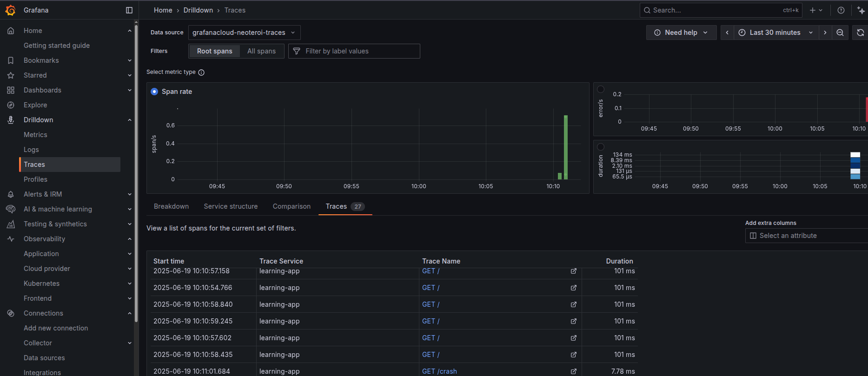Click the Home house icon in sidebar
This screenshot has height=376, width=868.
(11, 31)
